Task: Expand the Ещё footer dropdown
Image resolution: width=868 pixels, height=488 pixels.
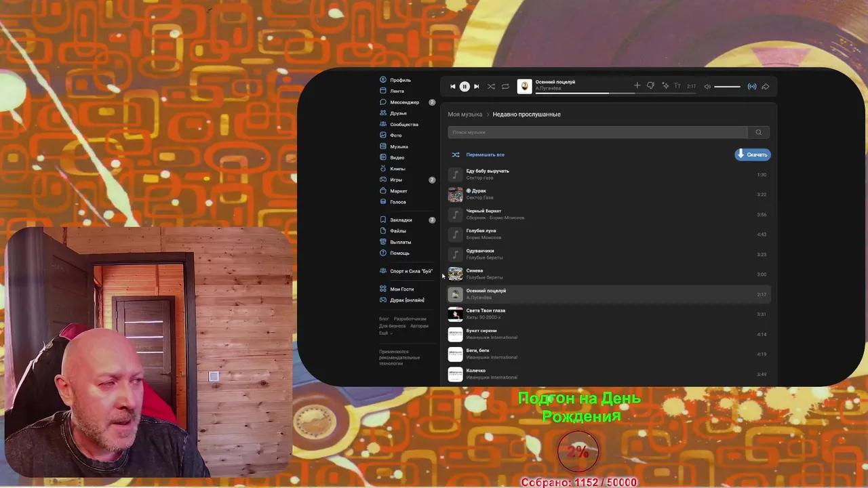Action: (x=385, y=333)
